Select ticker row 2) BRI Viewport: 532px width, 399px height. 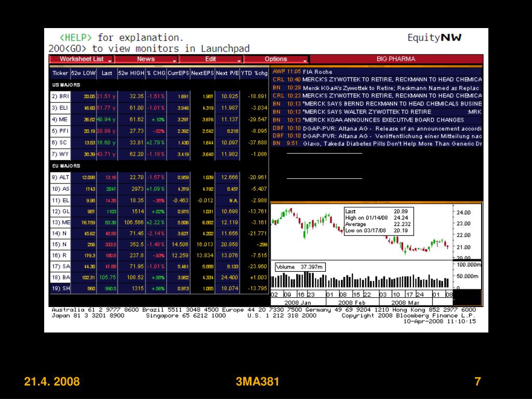[x=60, y=96]
